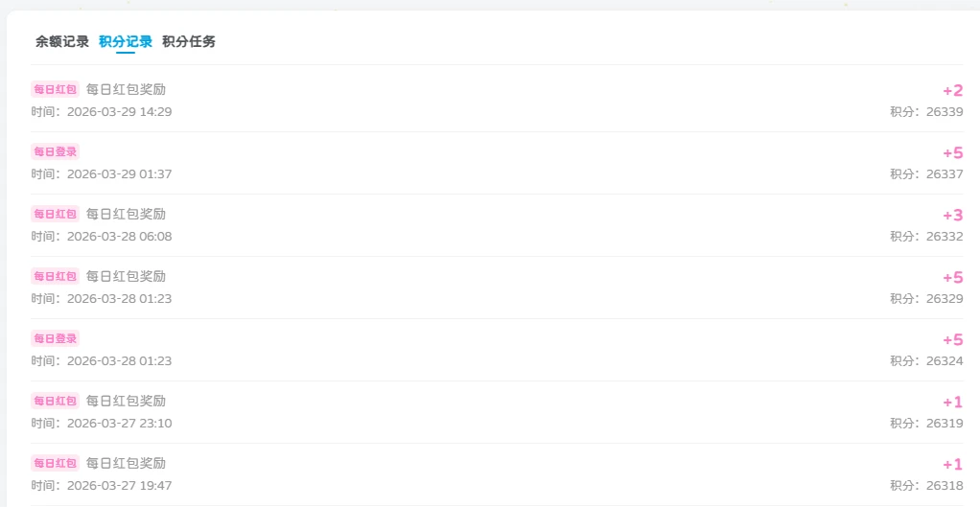The image size is (980, 507).
Task: Click the +3 points value
Action: (x=952, y=216)
